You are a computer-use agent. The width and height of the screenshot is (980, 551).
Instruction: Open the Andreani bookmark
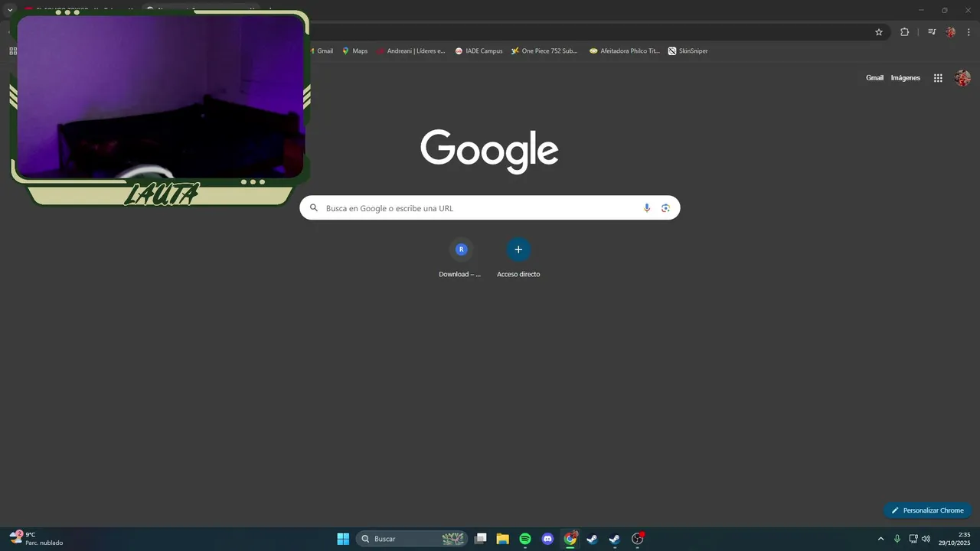411,51
